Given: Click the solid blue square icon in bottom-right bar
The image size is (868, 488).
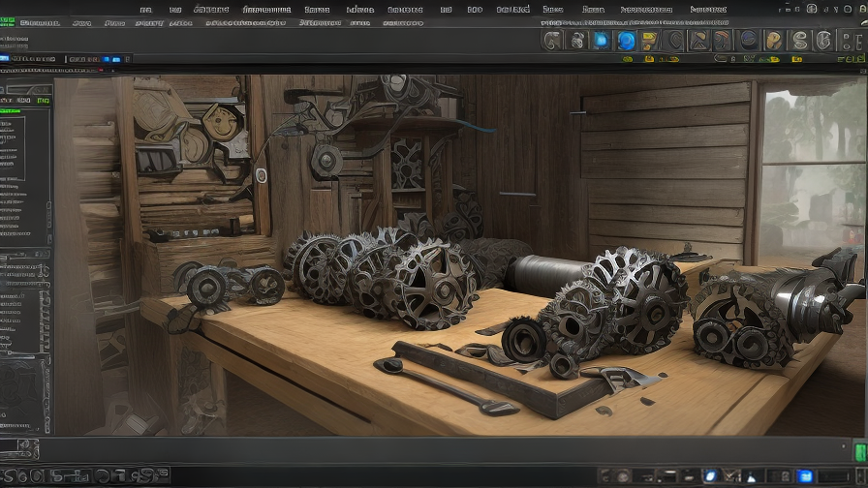Looking at the screenshot, I should click(x=805, y=475).
